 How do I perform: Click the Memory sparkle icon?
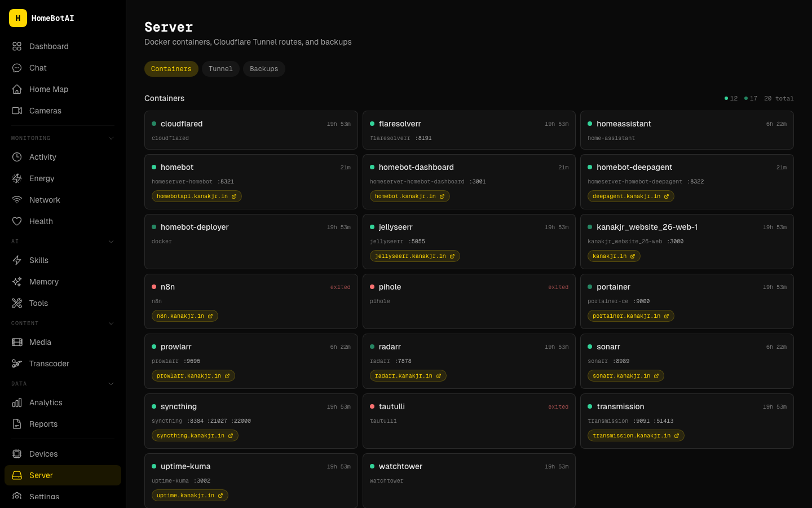pos(17,282)
